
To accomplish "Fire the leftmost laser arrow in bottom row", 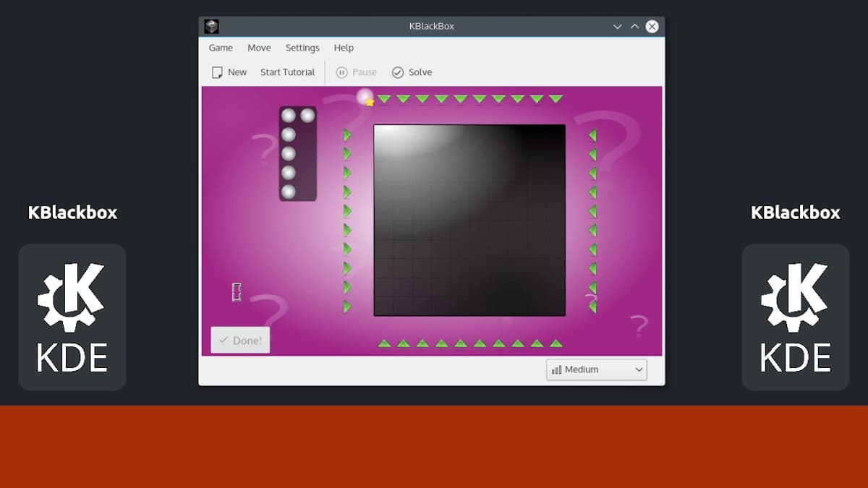I will point(384,343).
